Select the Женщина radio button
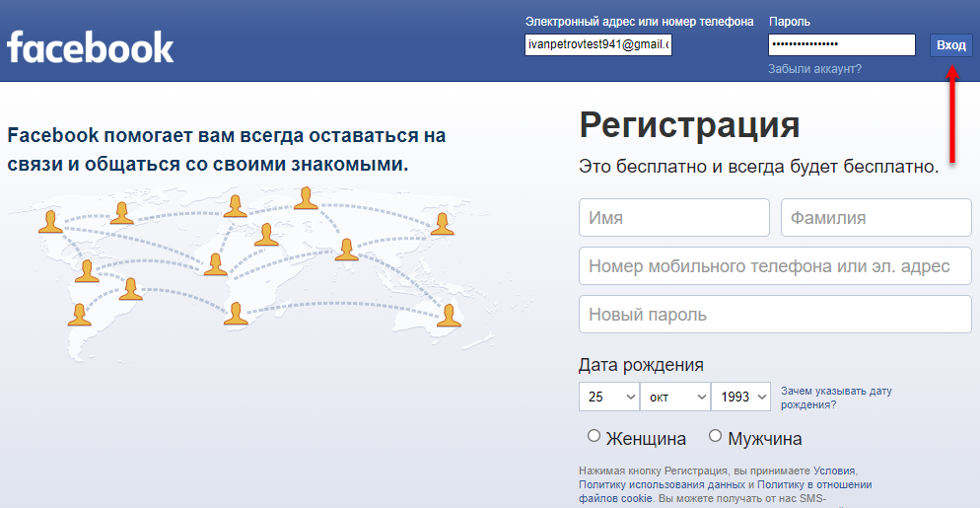 (x=594, y=436)
